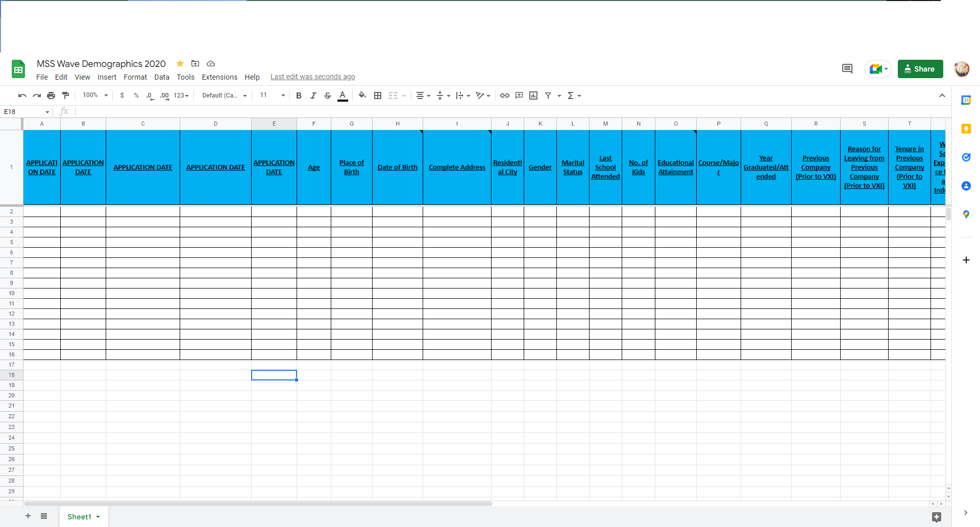The width and height of the screenshot is (980, 527).
Task: Print the spreadsheet using printer icon
Action: pyautogui.click(x=51, y=95)
